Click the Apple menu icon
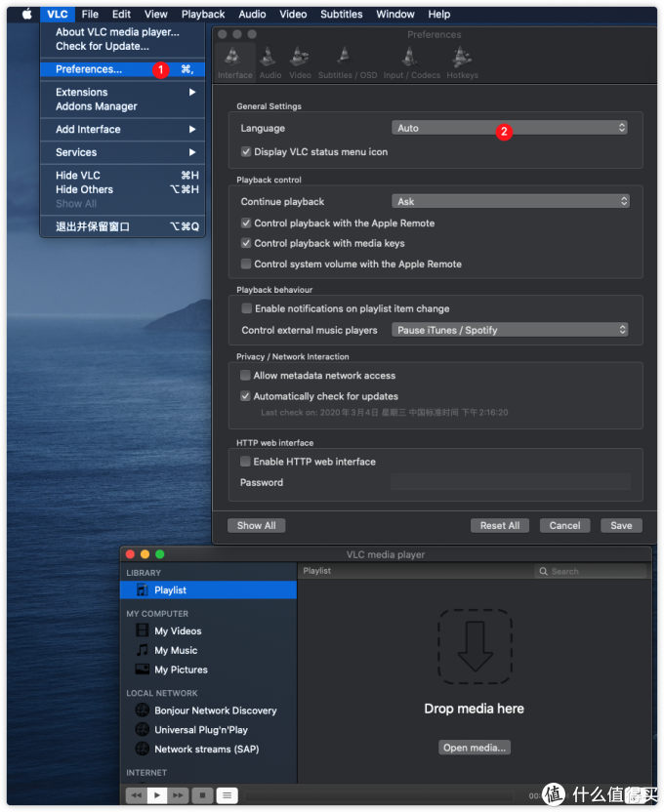Screen dimensions: 664x812 (x=26, y=14)
